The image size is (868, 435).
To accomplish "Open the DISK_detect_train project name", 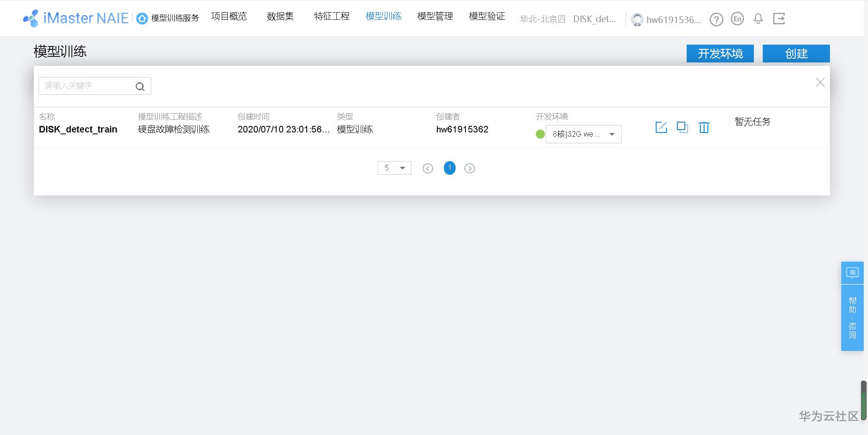I will click(78, 130).
